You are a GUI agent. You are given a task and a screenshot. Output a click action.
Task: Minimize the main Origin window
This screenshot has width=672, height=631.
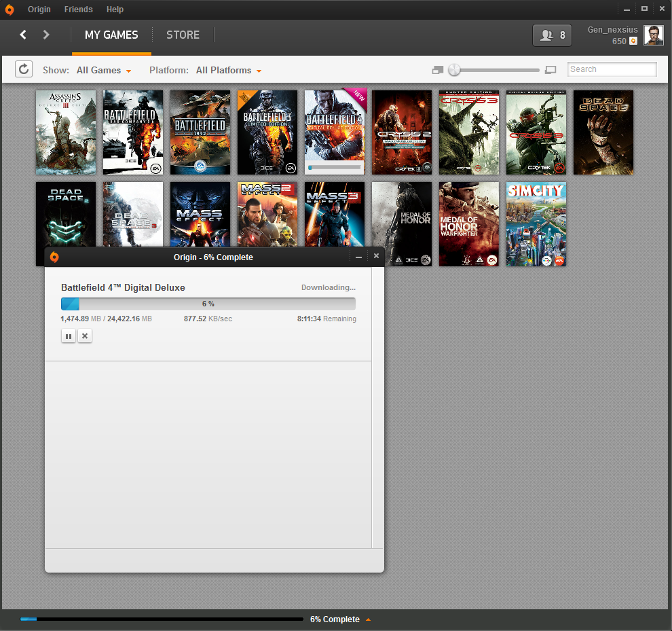coord(627,9)
